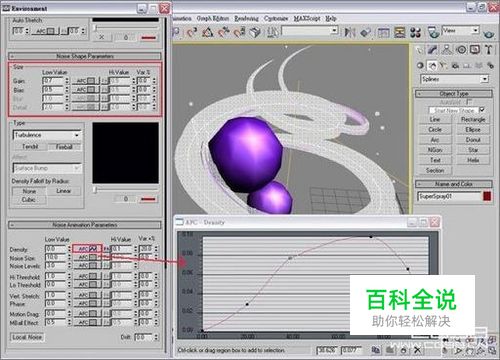Open the Splines category dropdown

pos(454,79)
